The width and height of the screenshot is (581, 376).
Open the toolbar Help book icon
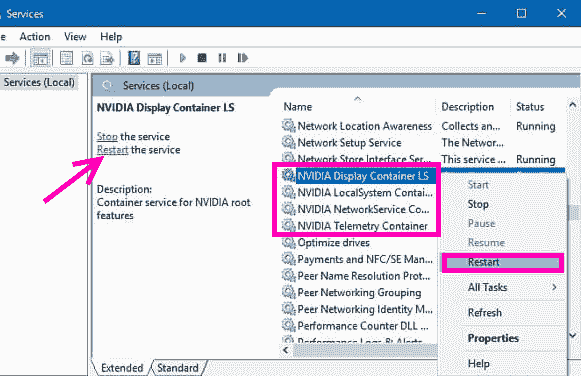pyautogui.click(x=134, y=58)
